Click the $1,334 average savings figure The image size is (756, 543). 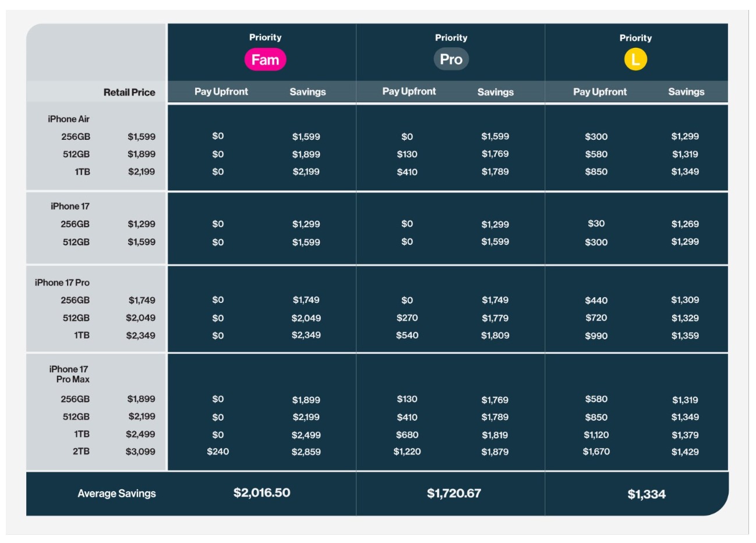coord(647,495)
